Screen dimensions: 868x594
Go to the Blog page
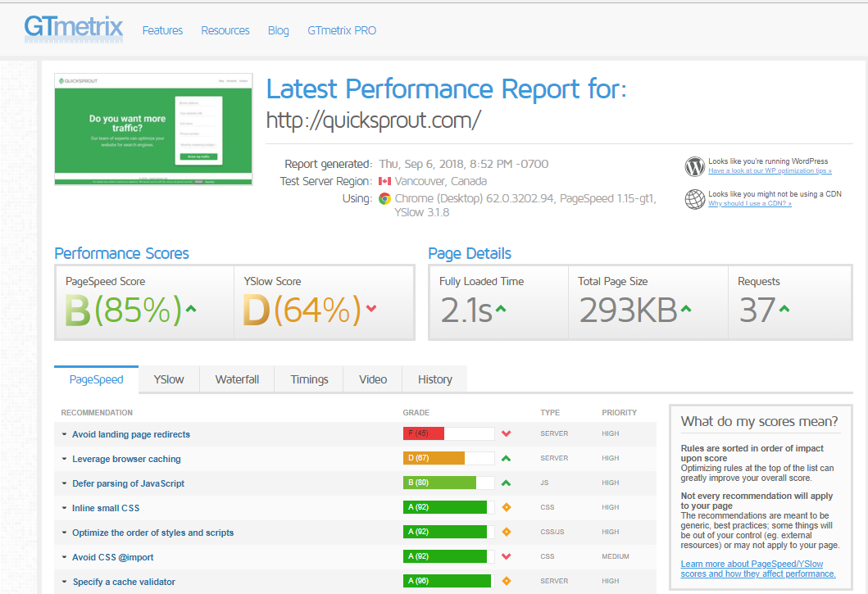tap(279, 30)
